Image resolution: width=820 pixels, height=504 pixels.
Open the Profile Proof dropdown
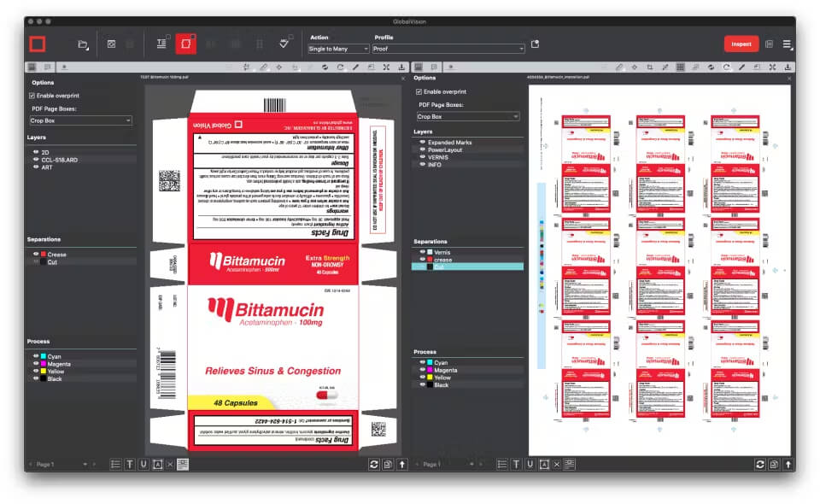[448, 49]
